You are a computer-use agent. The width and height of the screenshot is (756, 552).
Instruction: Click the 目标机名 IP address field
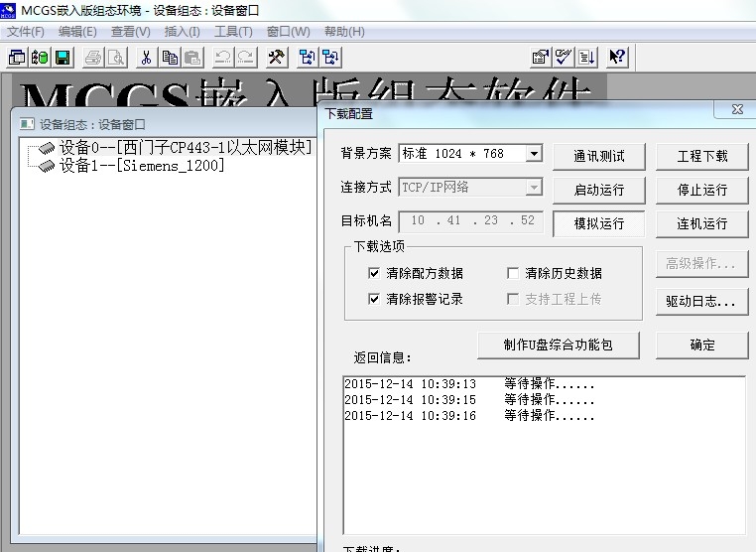[471, 221]
